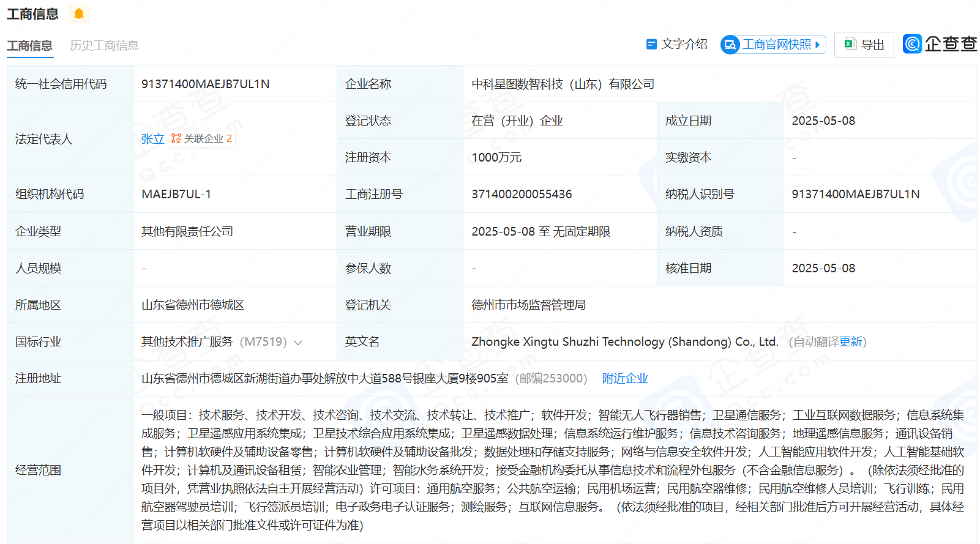Click the Excel icon in 导出
This screenshot has height=544, width=980.
[x=850, y=43]
